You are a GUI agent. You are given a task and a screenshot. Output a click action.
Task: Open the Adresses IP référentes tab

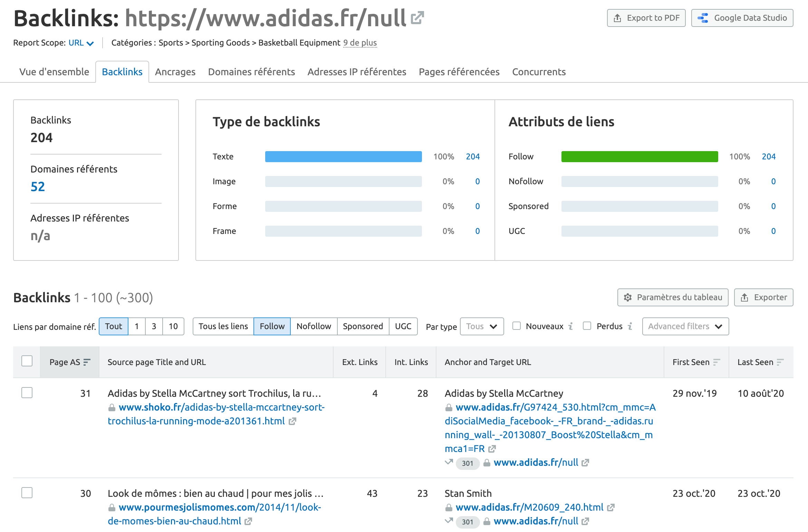click(x=357, y=72)
